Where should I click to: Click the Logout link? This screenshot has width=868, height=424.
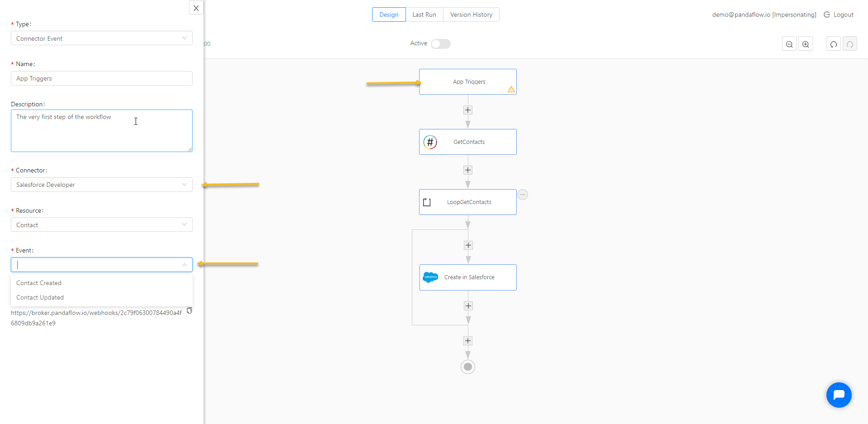point(839,14)
